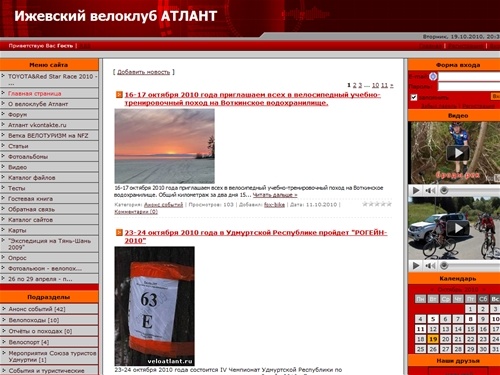
Task: Toggle the remember-me checkbox in login form
Action: (414, 97)
